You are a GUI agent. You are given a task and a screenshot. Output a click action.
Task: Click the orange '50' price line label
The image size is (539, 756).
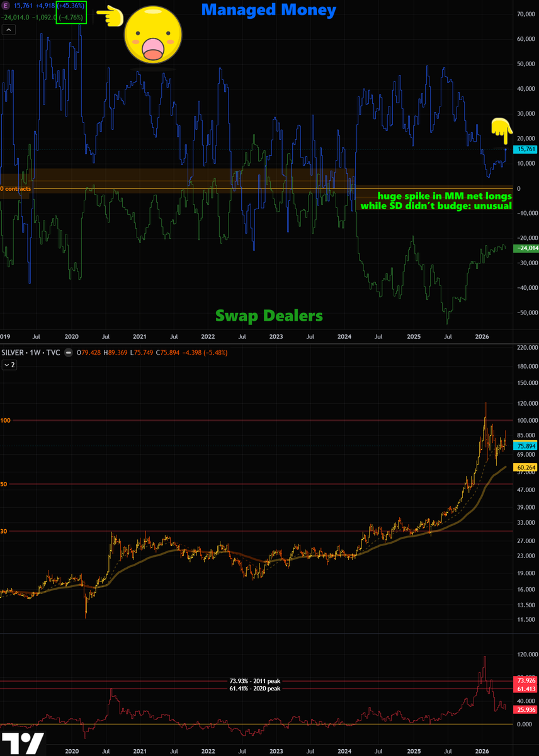pyautogui.click(x=4, y=484)
